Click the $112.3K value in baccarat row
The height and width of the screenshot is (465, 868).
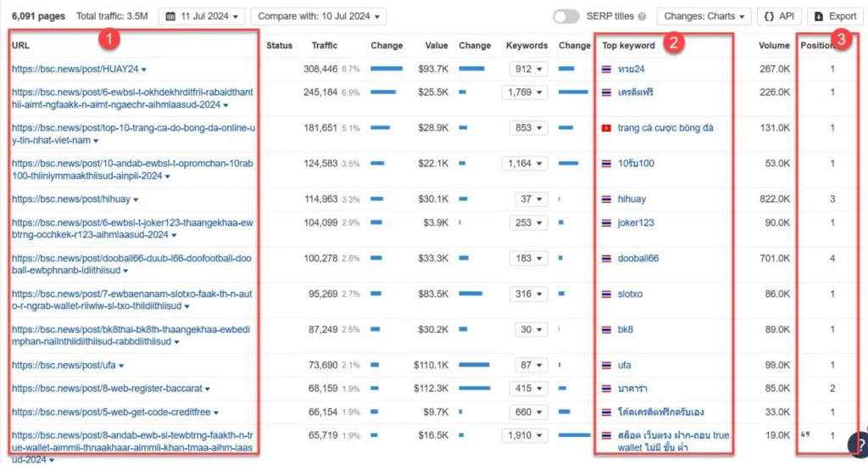[431, 389]
